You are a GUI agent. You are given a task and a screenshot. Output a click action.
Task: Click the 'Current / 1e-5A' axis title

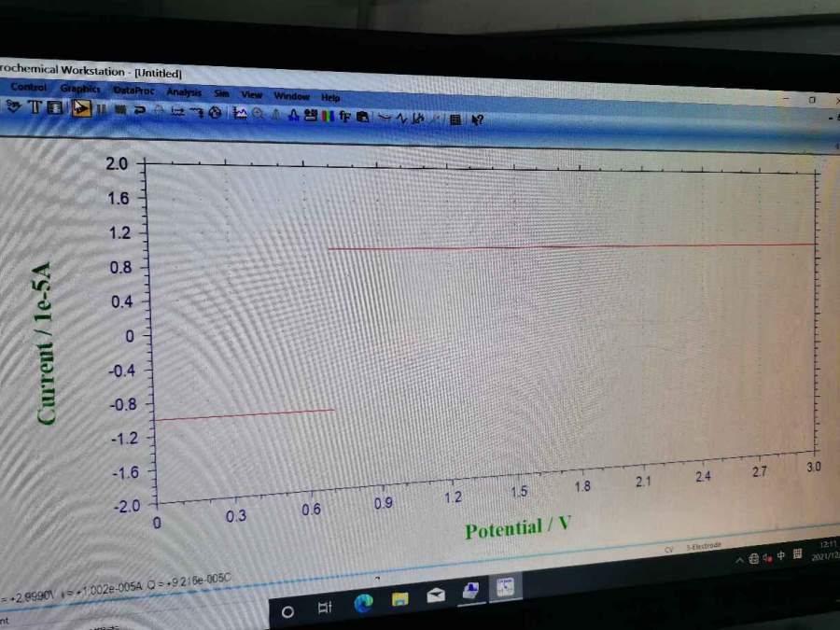(45, 343)
